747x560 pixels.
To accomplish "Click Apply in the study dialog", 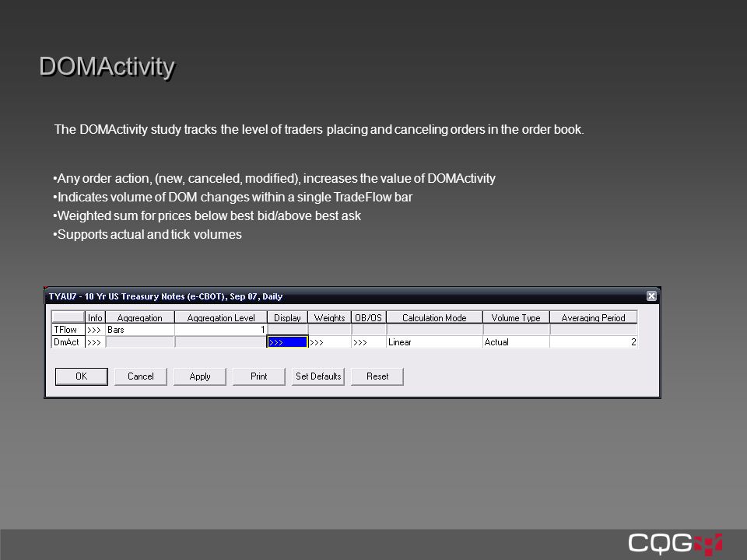I will (200, 376).
